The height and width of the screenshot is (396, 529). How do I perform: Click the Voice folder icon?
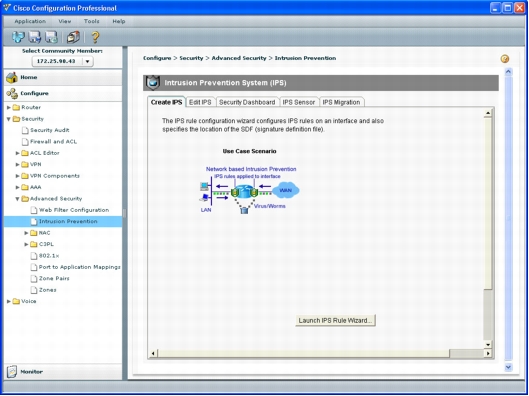pyautogui.click(x=16, y=301)
